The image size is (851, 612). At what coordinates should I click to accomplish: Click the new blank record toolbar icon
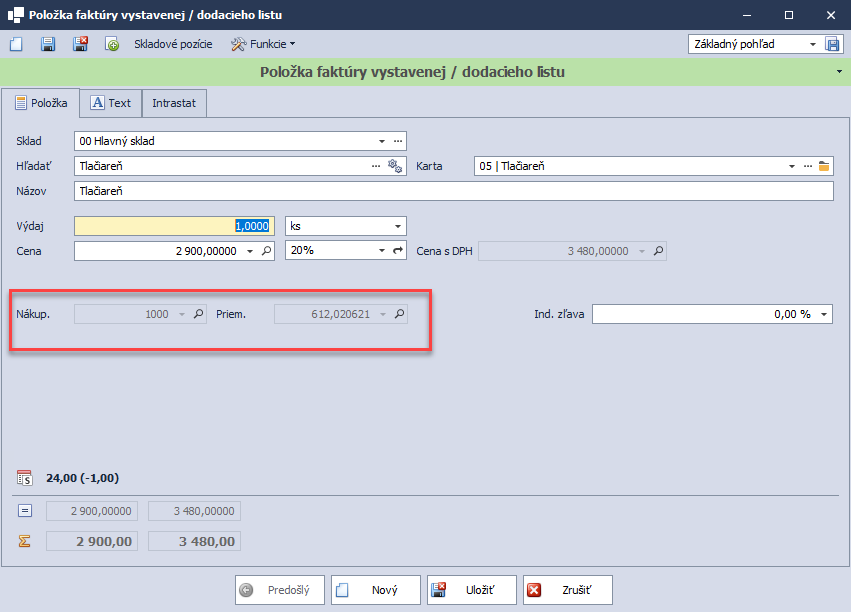pyautogui.click(x=16, y=44)
